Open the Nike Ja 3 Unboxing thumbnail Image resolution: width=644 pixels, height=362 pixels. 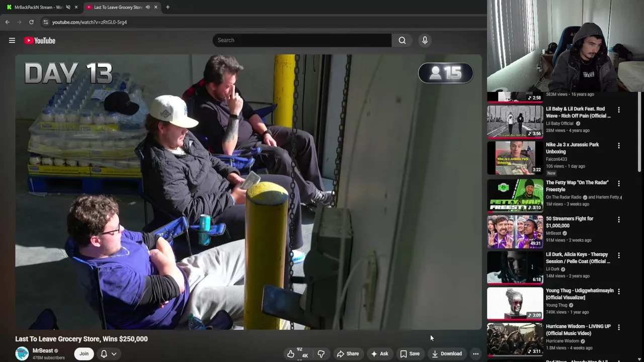515,157
